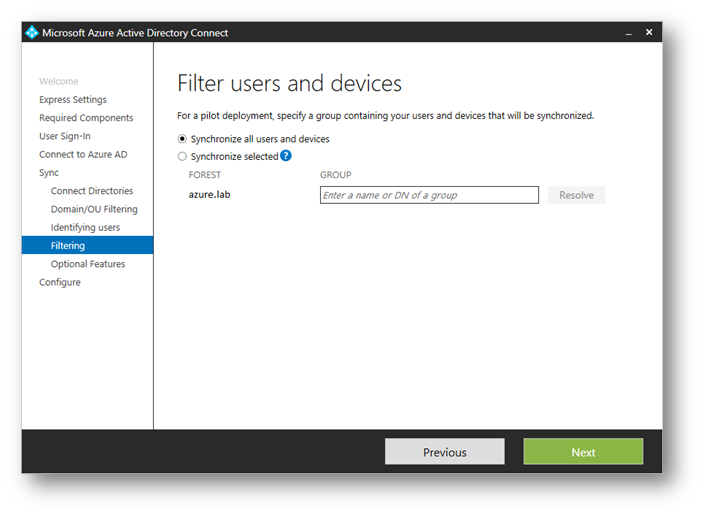This screenshot has width=705, height=516.
Task: Navigate to the User Sign-In step
Action: [64, 136]
